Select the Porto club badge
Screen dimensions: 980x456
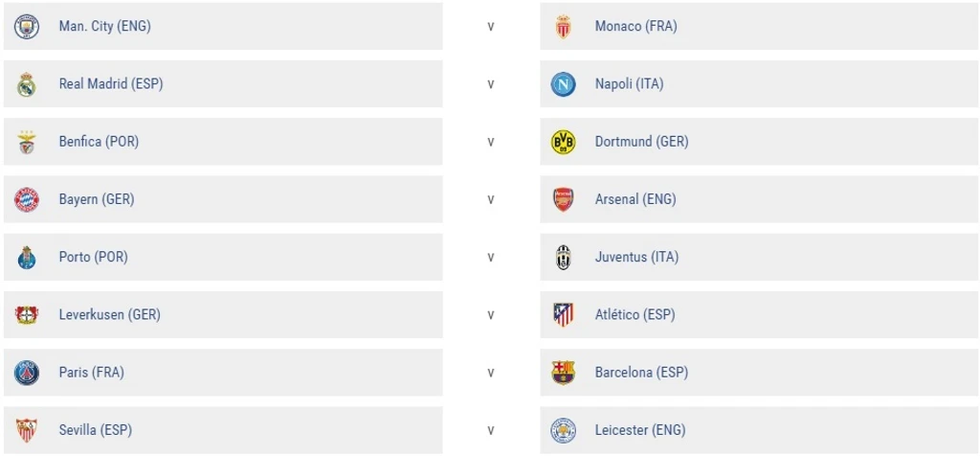pos(27,257)
